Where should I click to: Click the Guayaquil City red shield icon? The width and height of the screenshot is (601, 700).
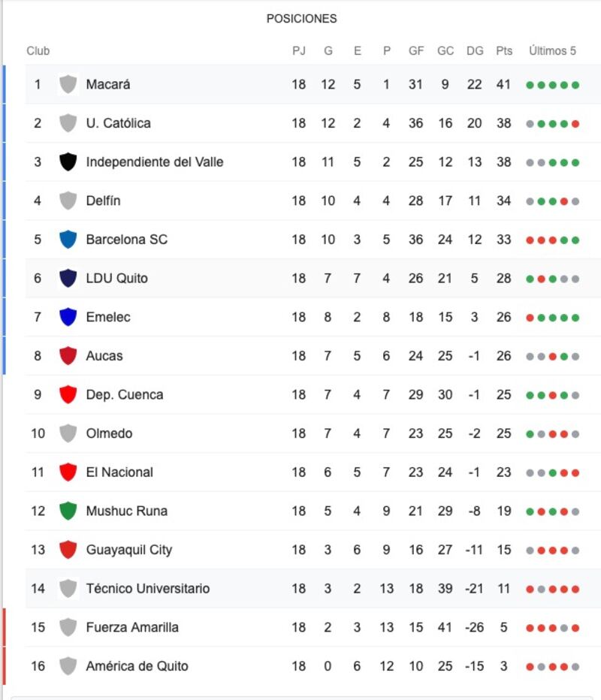click(x=68, y=550)
